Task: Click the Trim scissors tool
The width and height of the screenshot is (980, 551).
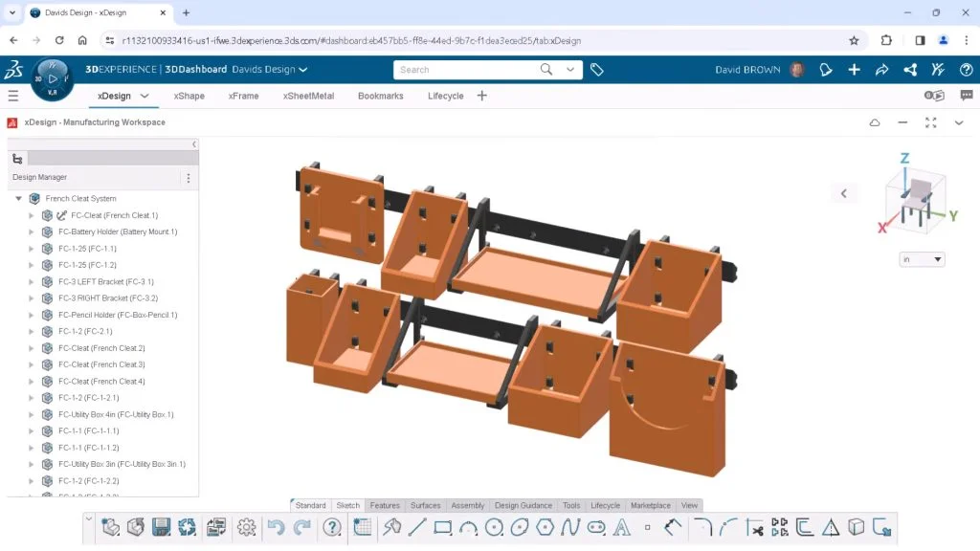Action: coord(755,527)
